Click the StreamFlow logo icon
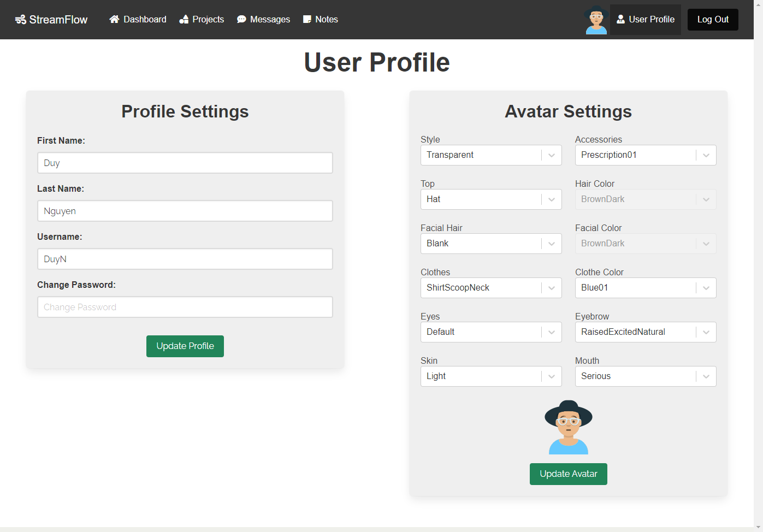The image size is (763, 532). 21,20
